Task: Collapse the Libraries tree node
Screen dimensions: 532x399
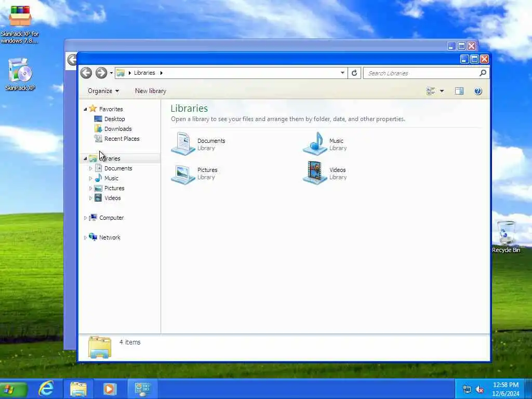Action: pos(85,158)
